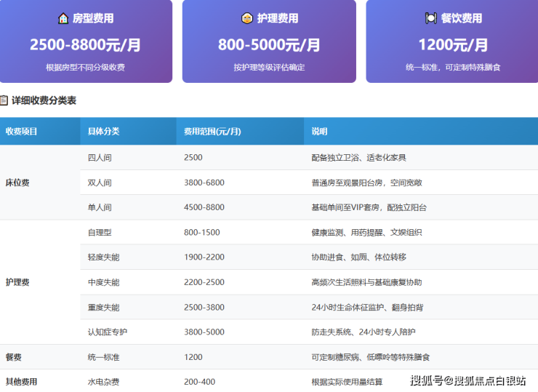The height and width of the screenshot is (392, 538).
Task: Click the 认知症专护 care type cell
Action: pyautogui.click(x=108, y=332)
